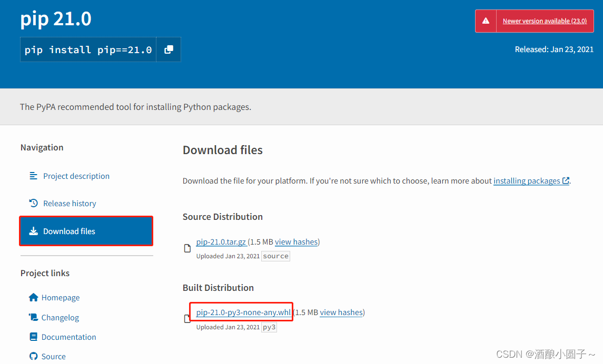Download pip-21.0-py3-none-any.whl file
Screen dimensions: 603x364
click(x=243, y=312)
